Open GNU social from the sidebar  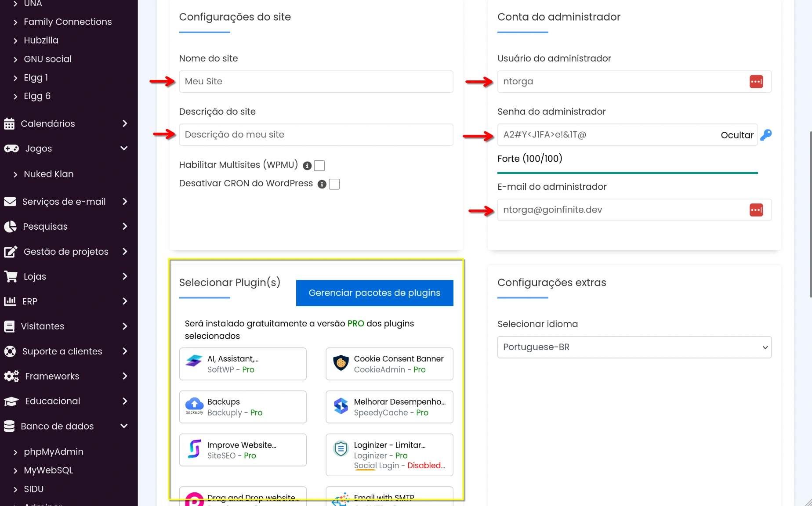click(47, 58)
